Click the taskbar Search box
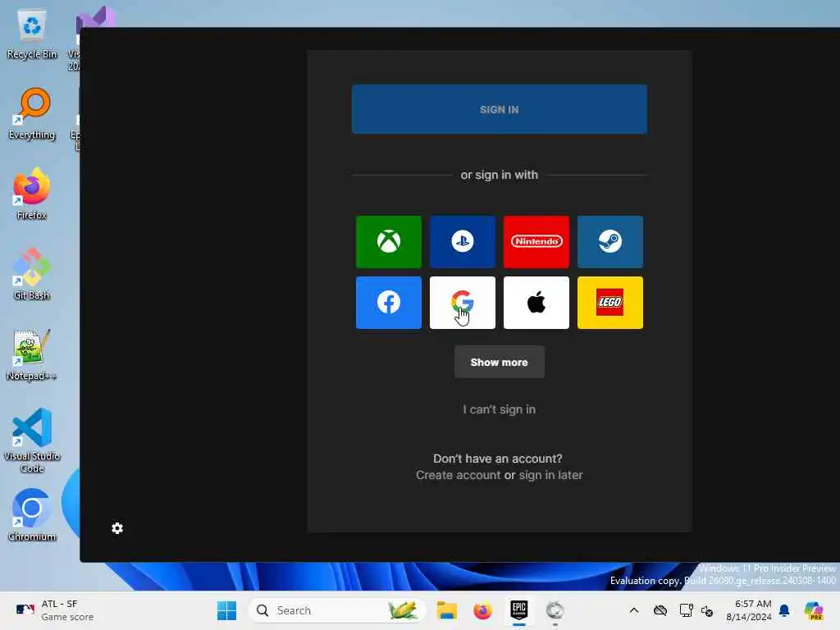The width and height of the screenshot is (840, 630). pos(337,610)
